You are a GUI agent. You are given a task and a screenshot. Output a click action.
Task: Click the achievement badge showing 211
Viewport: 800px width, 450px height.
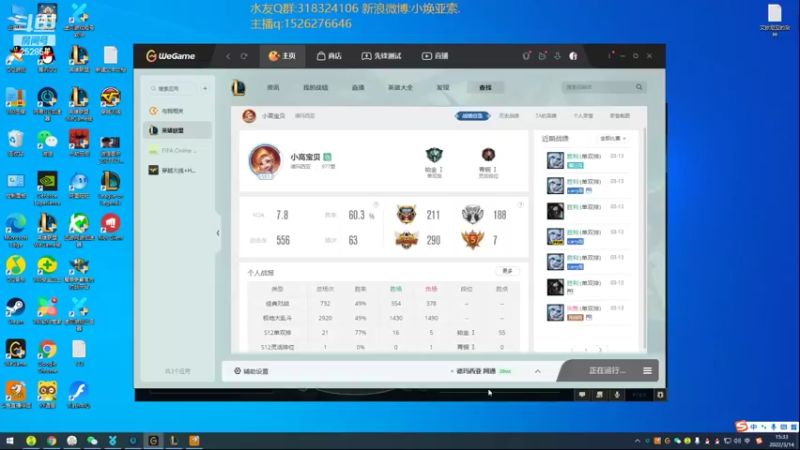pos(406,214)
